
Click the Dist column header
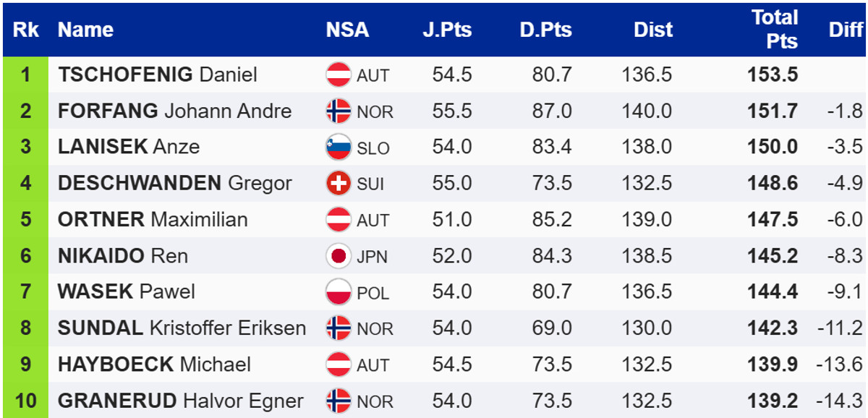coord(653,30)
